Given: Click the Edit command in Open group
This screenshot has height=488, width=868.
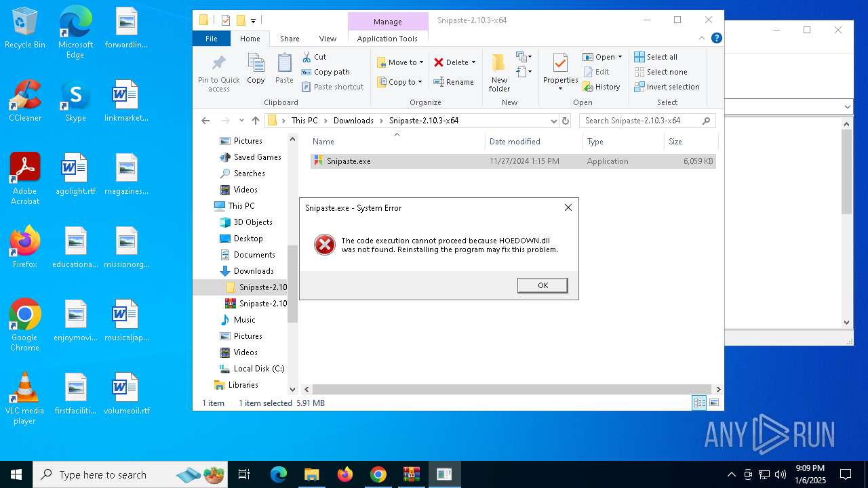Looking at the screenshot, I should 596,72.
